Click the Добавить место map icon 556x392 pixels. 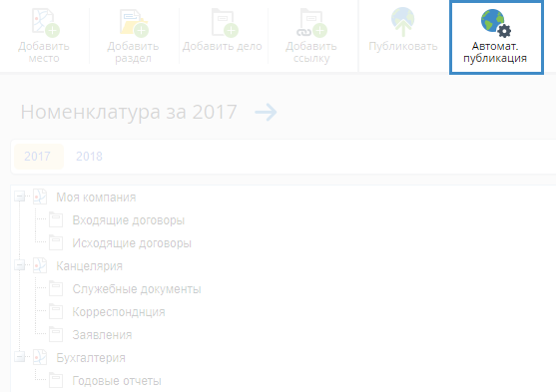point(45,23)
